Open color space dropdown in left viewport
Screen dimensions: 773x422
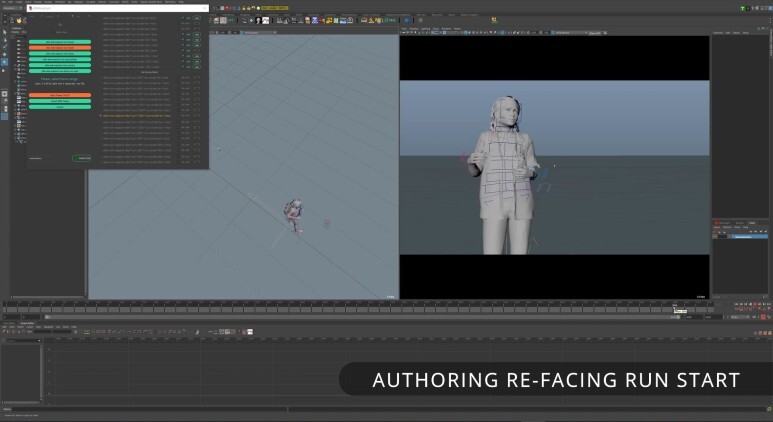(258, 33)
